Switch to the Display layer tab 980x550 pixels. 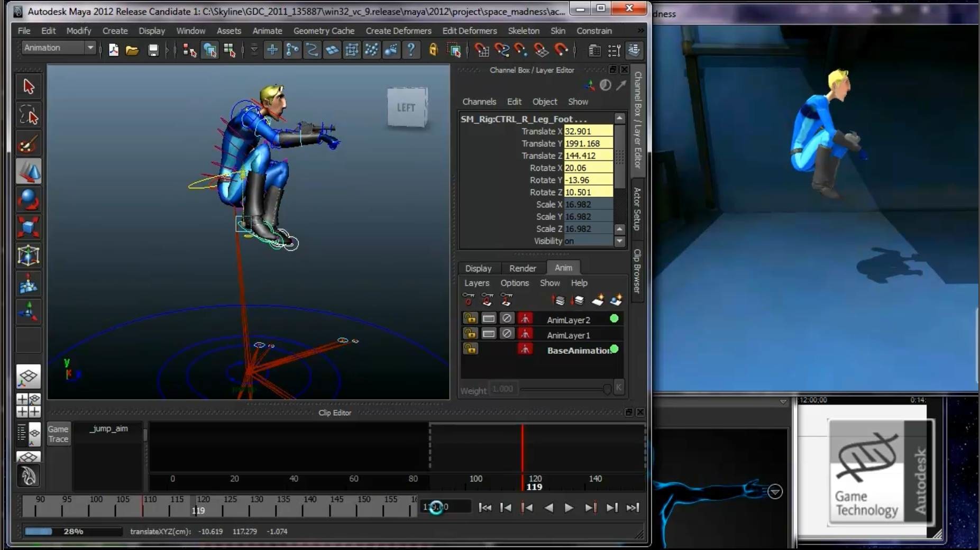[478, 268]
